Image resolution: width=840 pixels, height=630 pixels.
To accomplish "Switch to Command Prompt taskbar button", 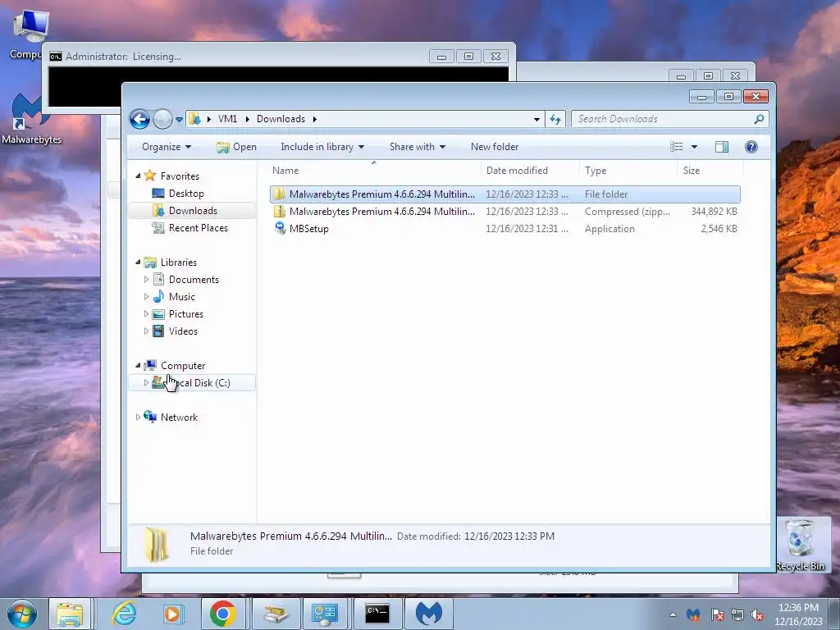I will [x=377, y=614].
